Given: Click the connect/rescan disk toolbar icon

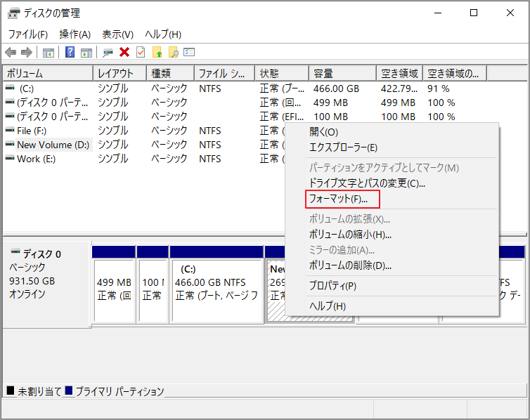Looking at the screenshot, I should pos(108,53).
